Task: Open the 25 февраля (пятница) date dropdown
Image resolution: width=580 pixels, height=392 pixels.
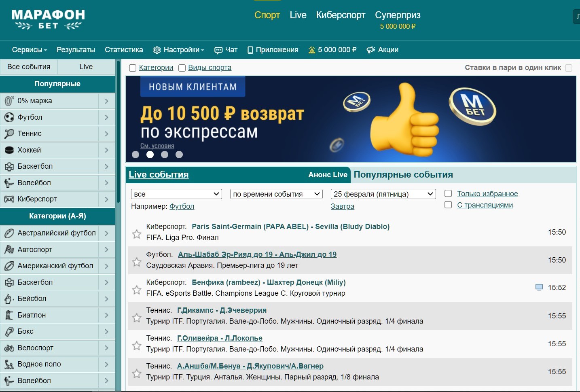Action: (x=383, y=194)
